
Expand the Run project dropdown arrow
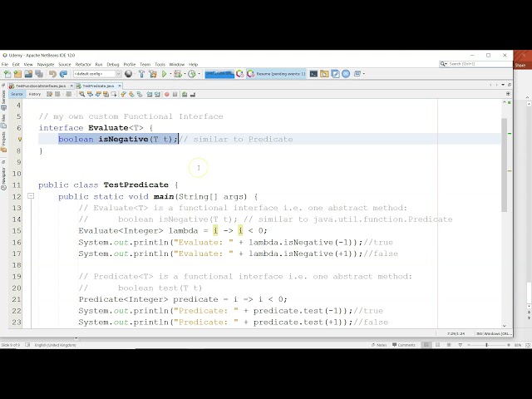pos(170,74)
